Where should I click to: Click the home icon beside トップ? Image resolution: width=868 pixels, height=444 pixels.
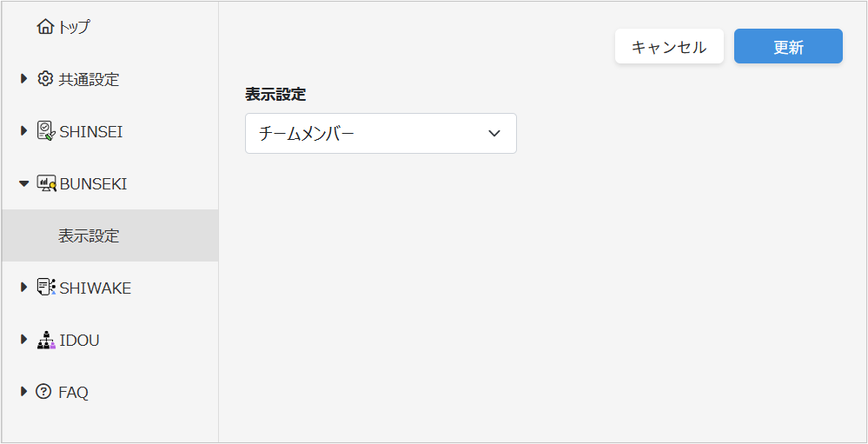(45, 28)
